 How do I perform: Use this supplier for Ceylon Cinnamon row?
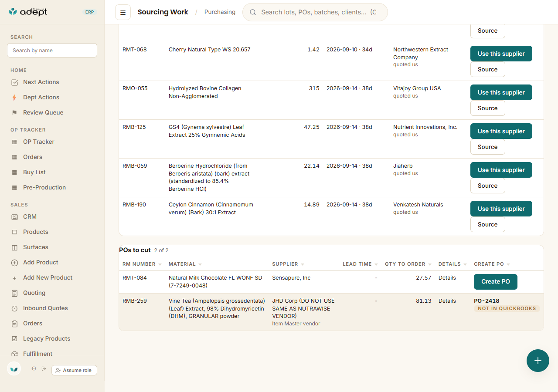click(501, 209)
